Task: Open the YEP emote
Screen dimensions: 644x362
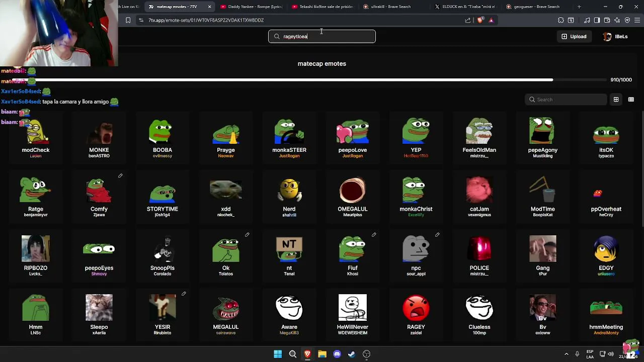Action: 416,138
